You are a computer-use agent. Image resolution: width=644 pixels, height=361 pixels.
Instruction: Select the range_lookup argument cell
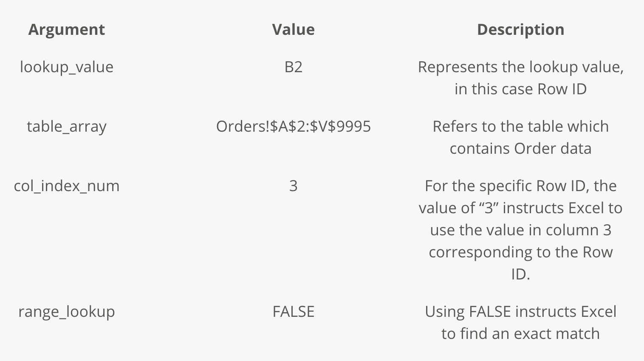click(67, 312)
